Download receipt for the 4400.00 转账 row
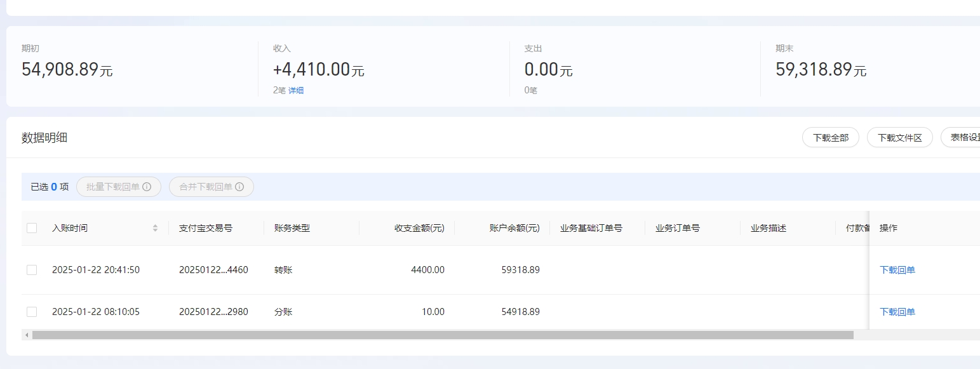The height and width of the screenshot is (369, 980). click(x=897, y=270)
